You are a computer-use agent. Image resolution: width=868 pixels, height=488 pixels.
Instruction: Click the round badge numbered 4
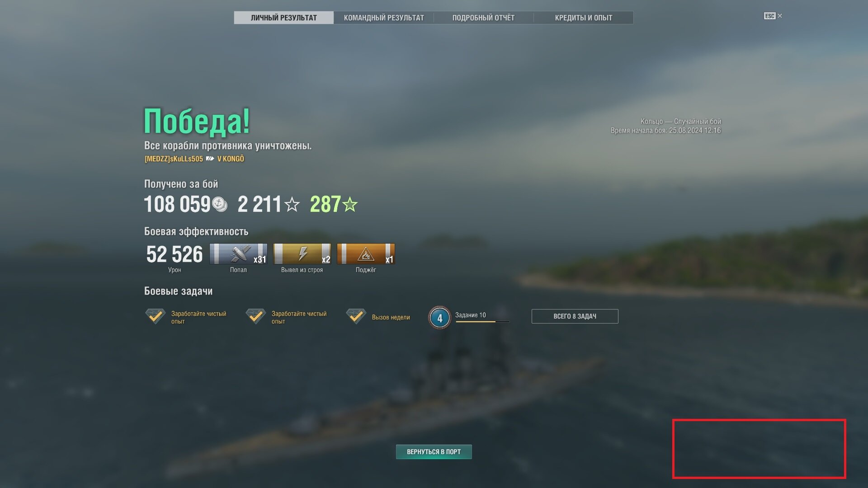[x=439, y=318]
